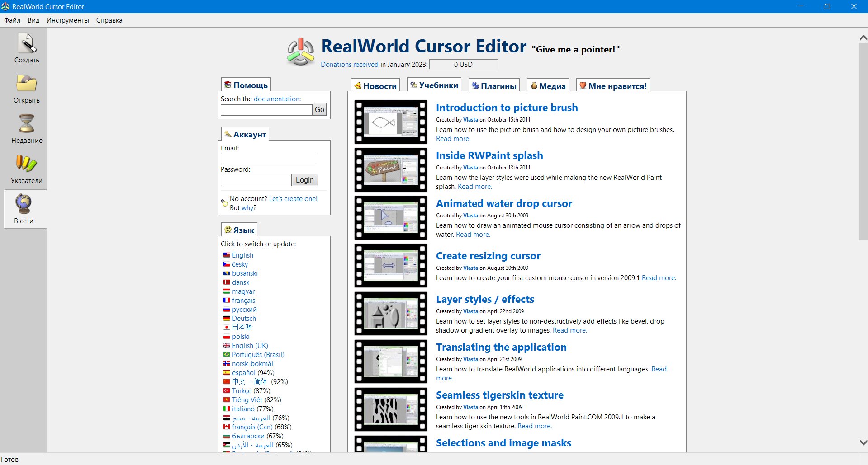Viewport: 868px width, 465px height.
Task: Click the key icon beside No account
Action: point(224,203)
